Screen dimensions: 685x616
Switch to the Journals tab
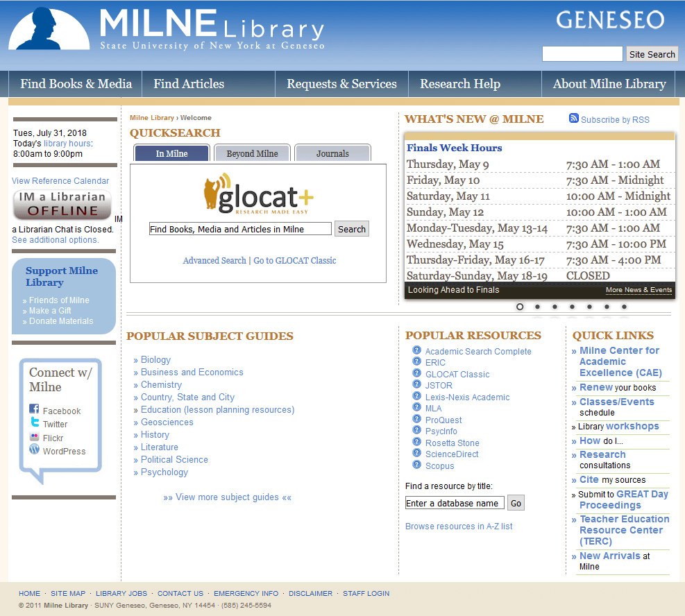332,153
